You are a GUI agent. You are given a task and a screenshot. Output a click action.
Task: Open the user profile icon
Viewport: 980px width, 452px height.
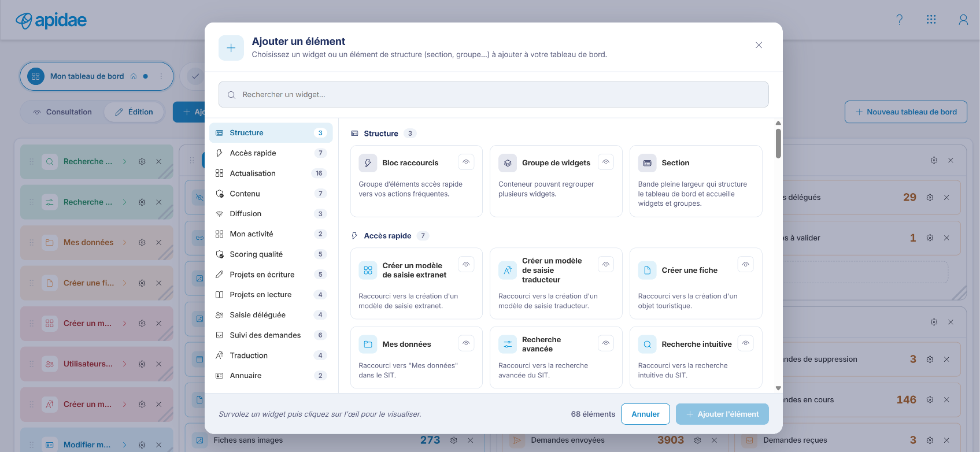[963, 20]
